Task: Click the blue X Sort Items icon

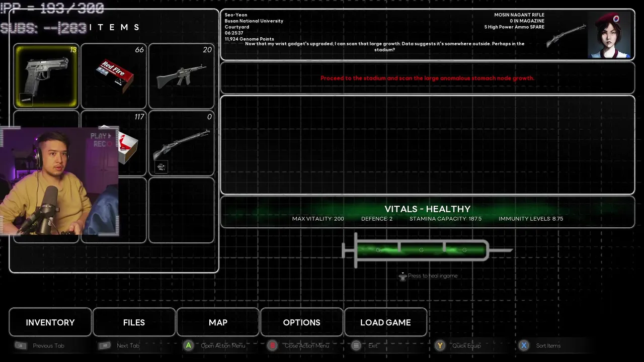Action: tap(524, 345)
